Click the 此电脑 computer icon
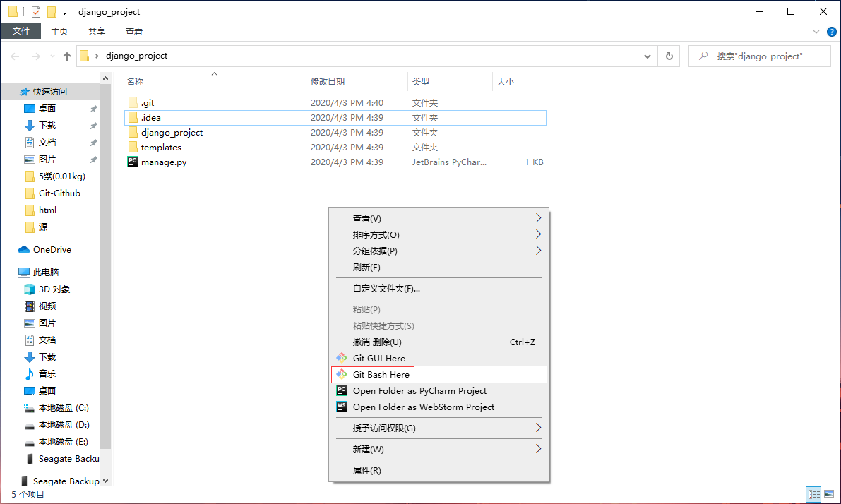The image size is (841, 504). pos(23,272)
